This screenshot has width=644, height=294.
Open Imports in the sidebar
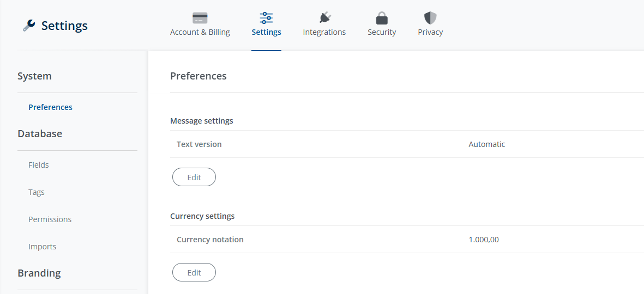point(43,247)
